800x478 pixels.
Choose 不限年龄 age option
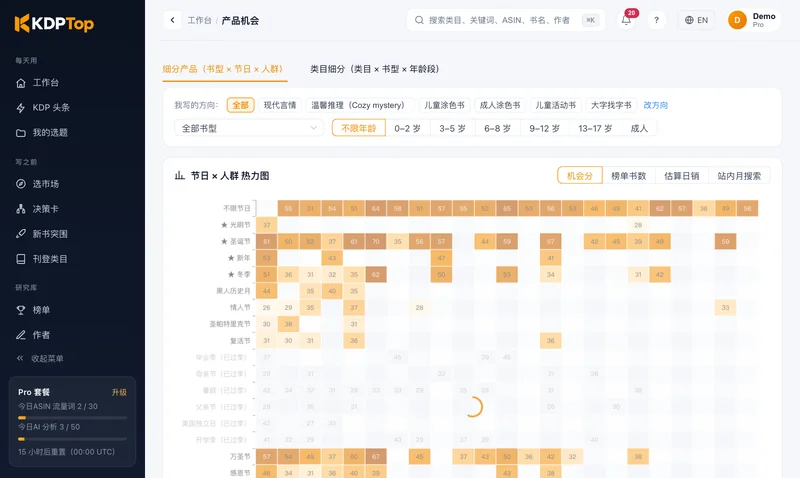click(x=359, y=128)
